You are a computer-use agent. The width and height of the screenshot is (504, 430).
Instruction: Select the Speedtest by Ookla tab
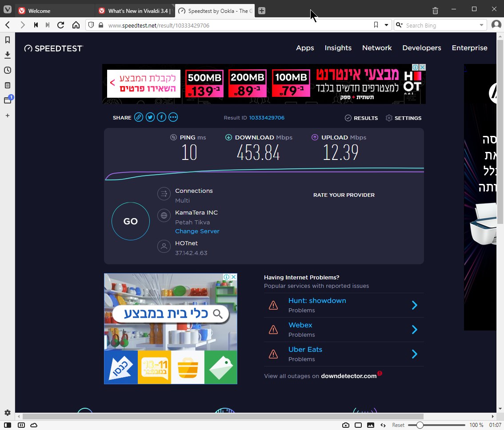[x=215, y=11]
